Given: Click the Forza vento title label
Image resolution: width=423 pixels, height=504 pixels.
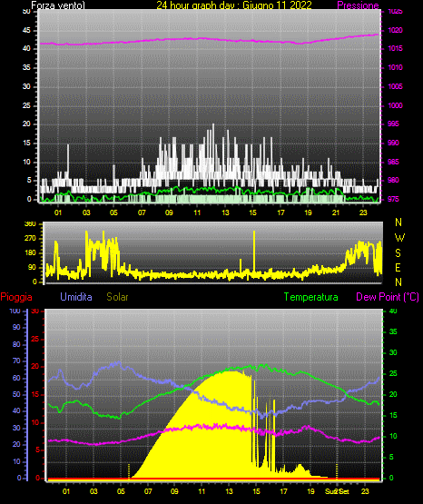Looking at the screenshot, I should tap(58, 5).
